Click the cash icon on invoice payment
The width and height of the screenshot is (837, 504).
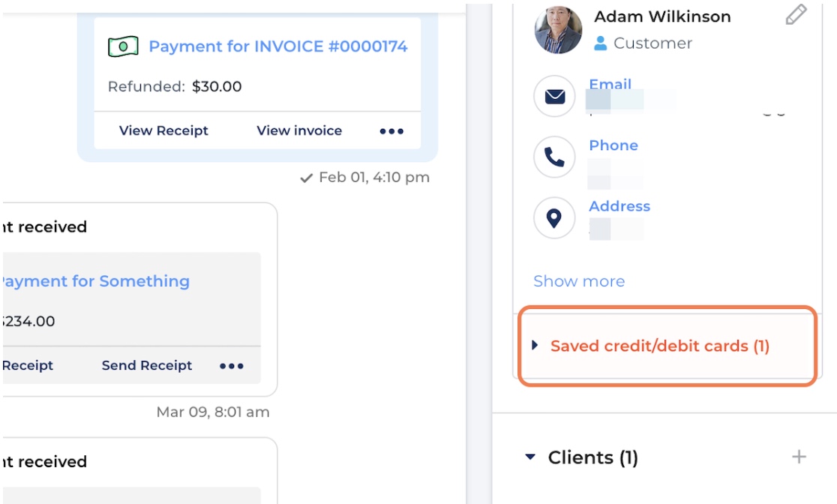coord(123,46)
